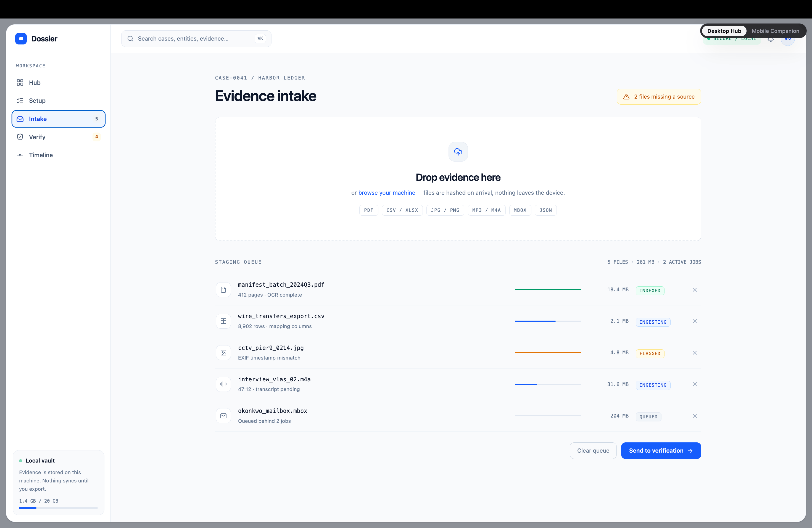Screen dimensions: 812x528
Task: Open Setup in the workspace sidebar
Action: [x=58, y=101]
